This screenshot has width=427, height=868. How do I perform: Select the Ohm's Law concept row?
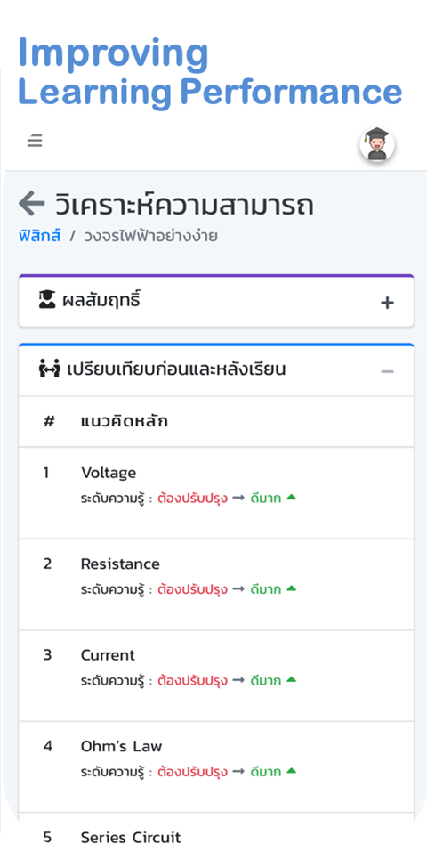(x=216, y=767)
